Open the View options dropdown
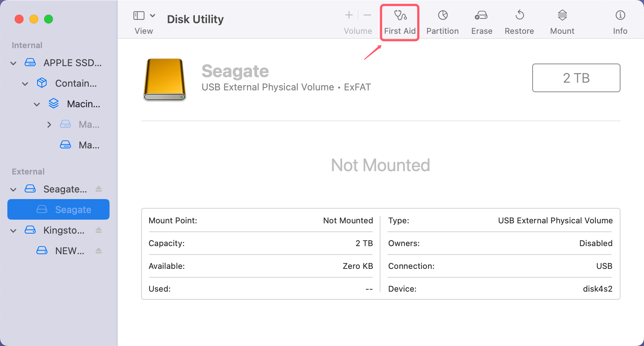The height and width of the screenshot is (346, 644). click(153, 15)
